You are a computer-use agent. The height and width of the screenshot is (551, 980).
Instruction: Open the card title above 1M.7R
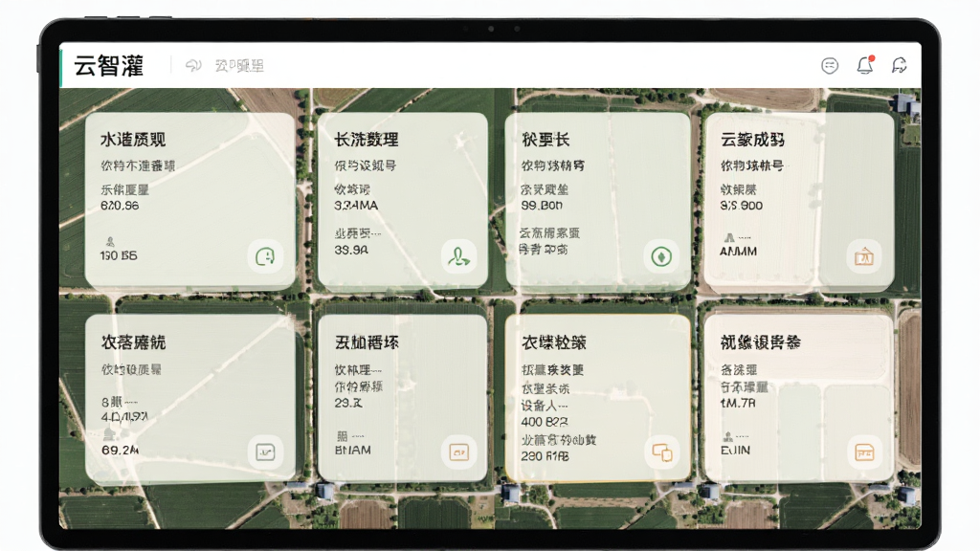click(x=761, y=342)
